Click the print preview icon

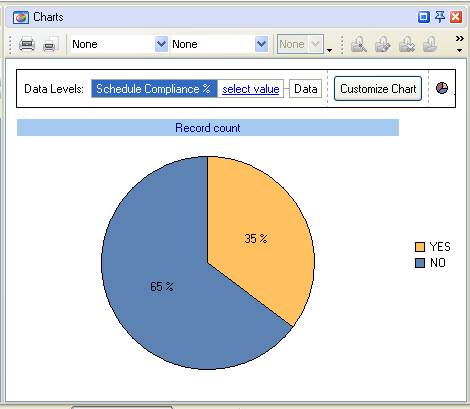pyautogui.click(x=50, y=44)
